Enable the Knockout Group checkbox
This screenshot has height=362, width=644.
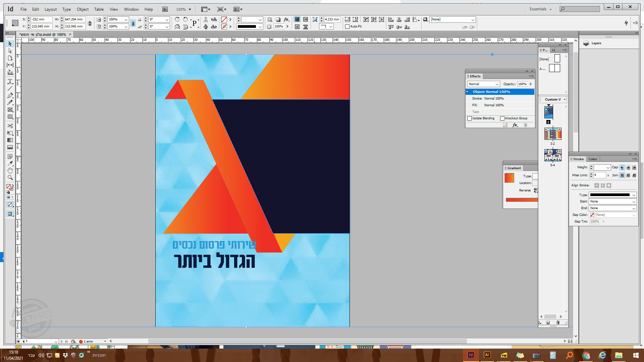pos(502,118)
